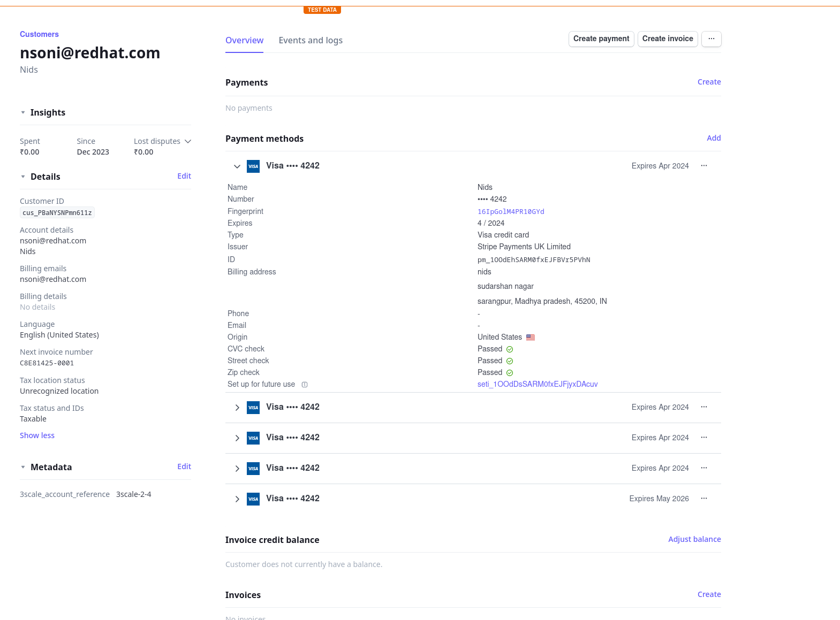Screen dimensions: 840x620
Task: Click the info icon beside Set up for future use
Action: click(305, 385)
